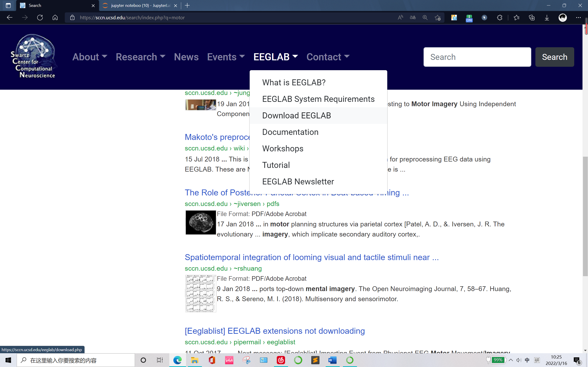Open the read aloud icon in address bar

click(x=400, y=17)
